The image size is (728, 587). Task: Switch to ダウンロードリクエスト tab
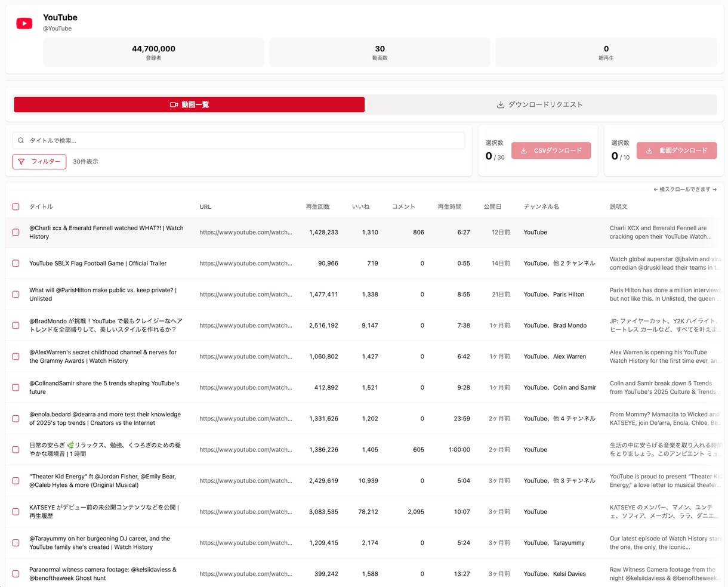[541, 104]
